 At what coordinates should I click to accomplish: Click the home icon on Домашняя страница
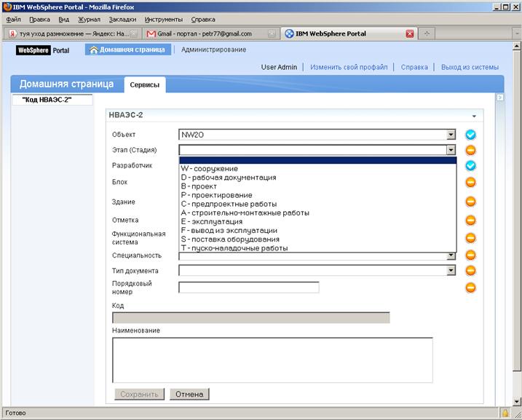pyautogui.click(x=94, y=50)
